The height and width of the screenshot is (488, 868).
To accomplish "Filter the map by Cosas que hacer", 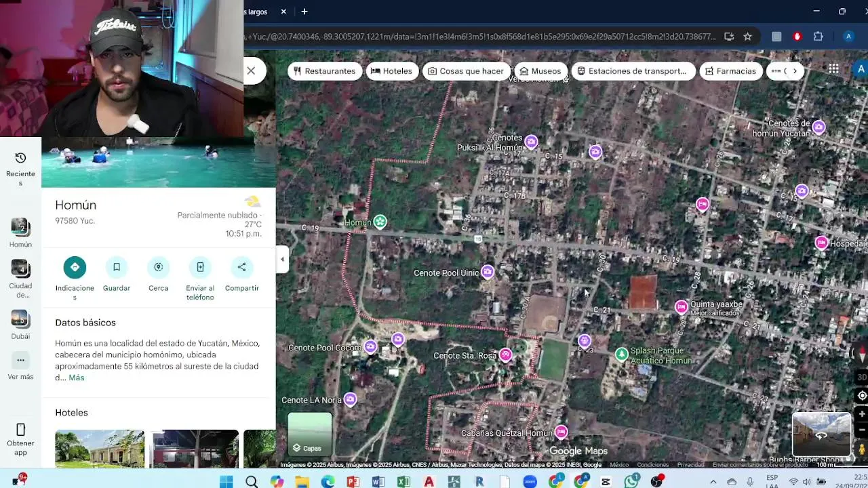I will point(467,71).
